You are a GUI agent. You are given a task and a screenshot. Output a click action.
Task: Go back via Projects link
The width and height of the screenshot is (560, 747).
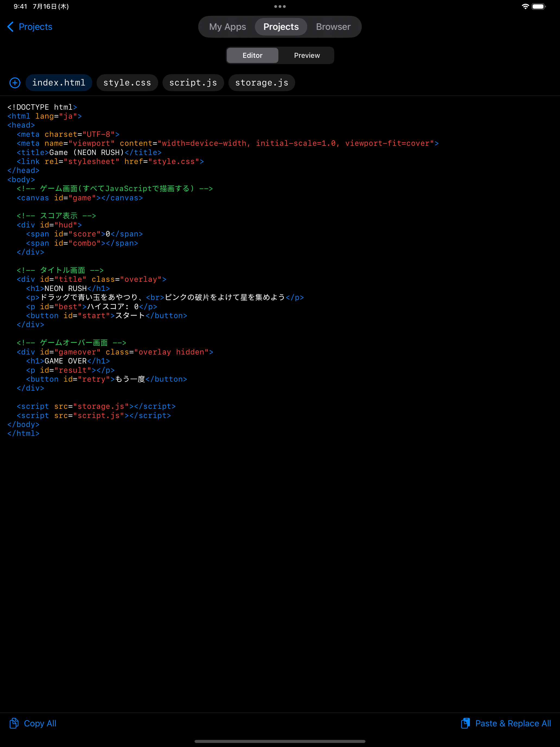point(36,27)
